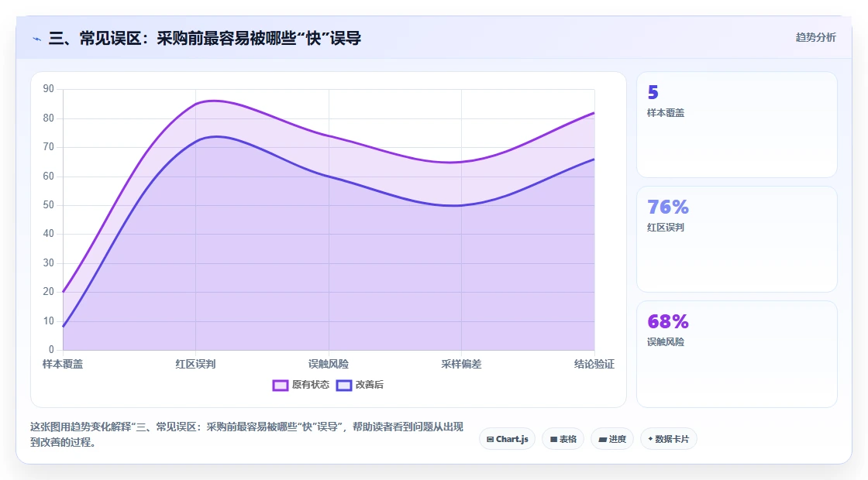
Task: Click the 0 y-axis tick label
Action: coord(51,349)
